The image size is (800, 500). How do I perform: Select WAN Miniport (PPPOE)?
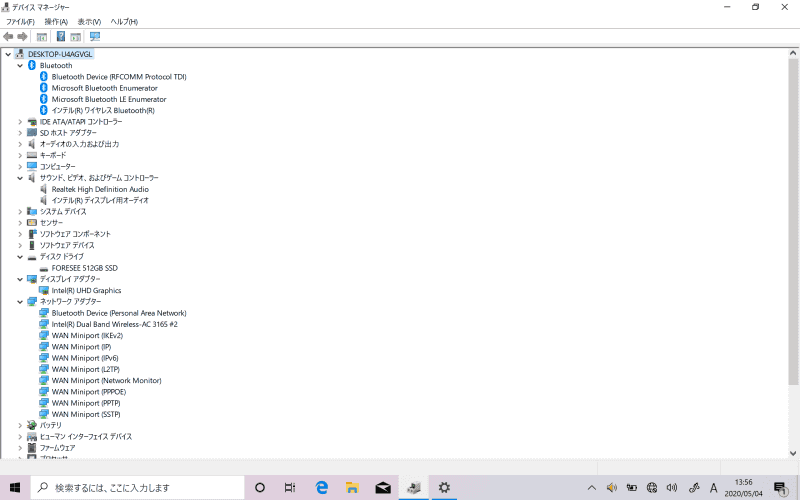tap(89, 391)
